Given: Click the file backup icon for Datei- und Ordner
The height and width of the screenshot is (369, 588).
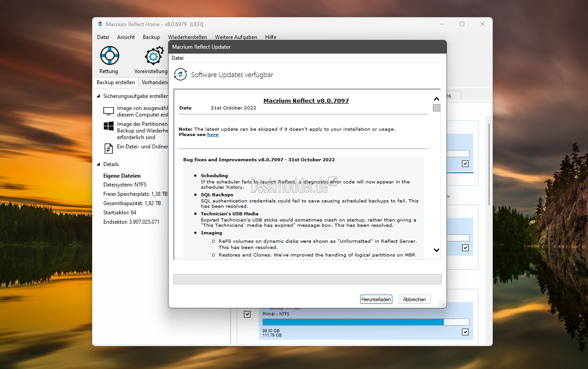Looking at the screenshot, I should click(x=109, y=148).
